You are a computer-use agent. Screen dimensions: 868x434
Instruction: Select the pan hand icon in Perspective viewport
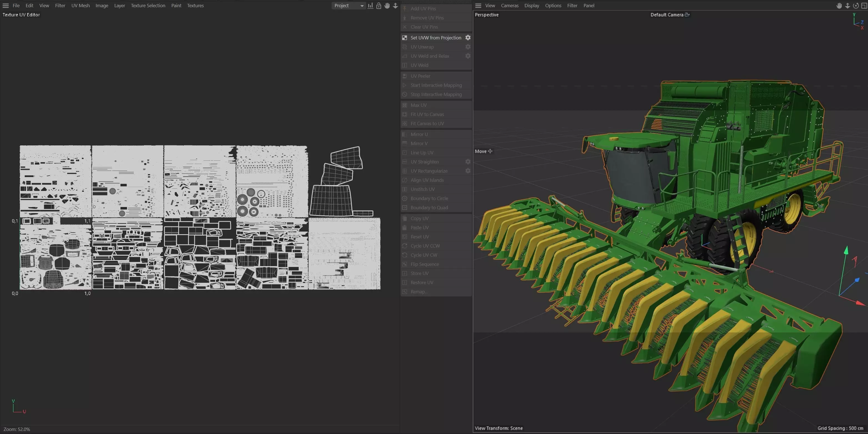(839, 5)
